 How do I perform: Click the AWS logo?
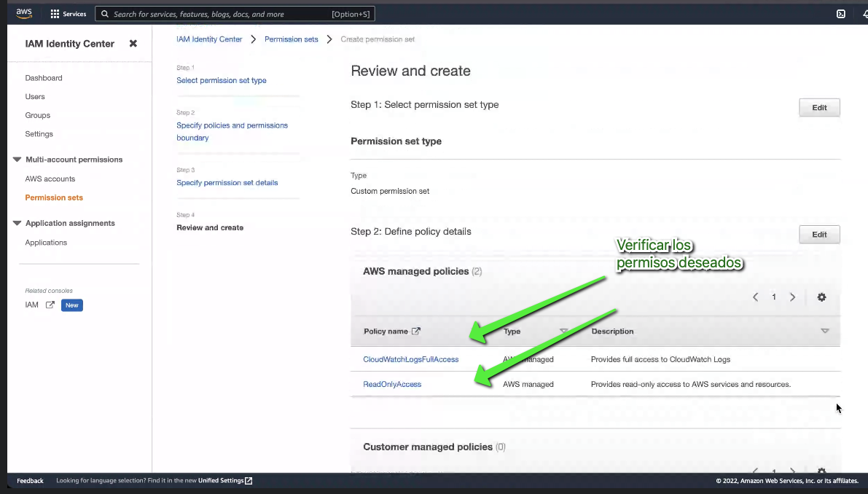pos(24,13)
